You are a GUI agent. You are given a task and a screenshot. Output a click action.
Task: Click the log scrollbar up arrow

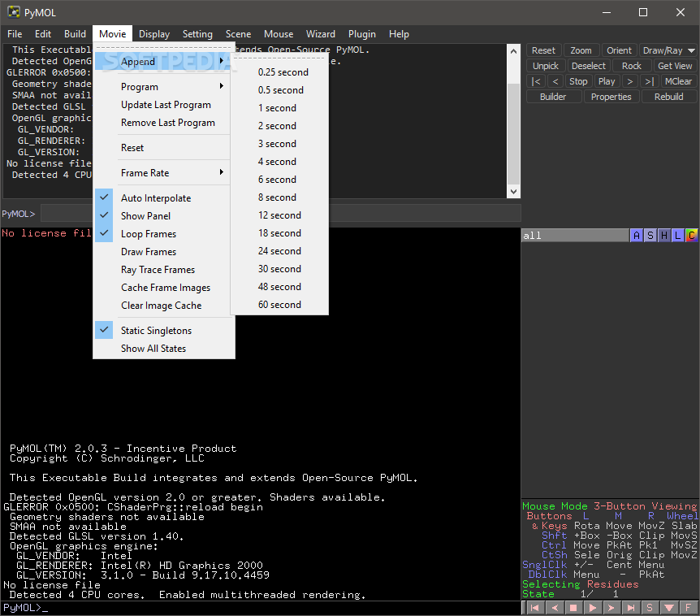tap(513, 51)
